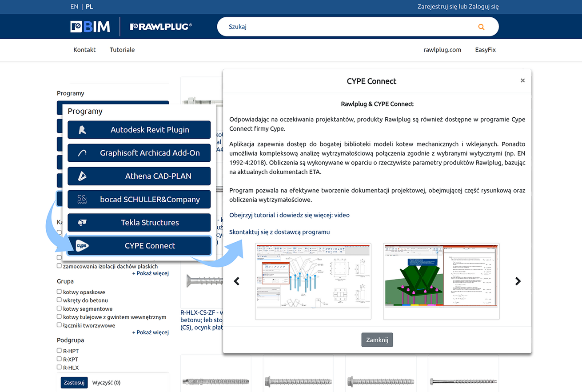Check kotwy opaskowe filter

click(59, 292)
